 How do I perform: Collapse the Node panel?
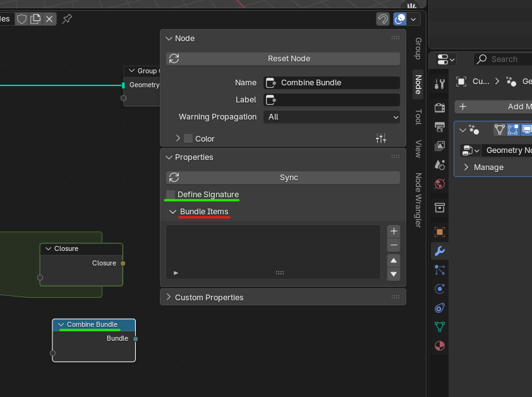pos(169,39)
